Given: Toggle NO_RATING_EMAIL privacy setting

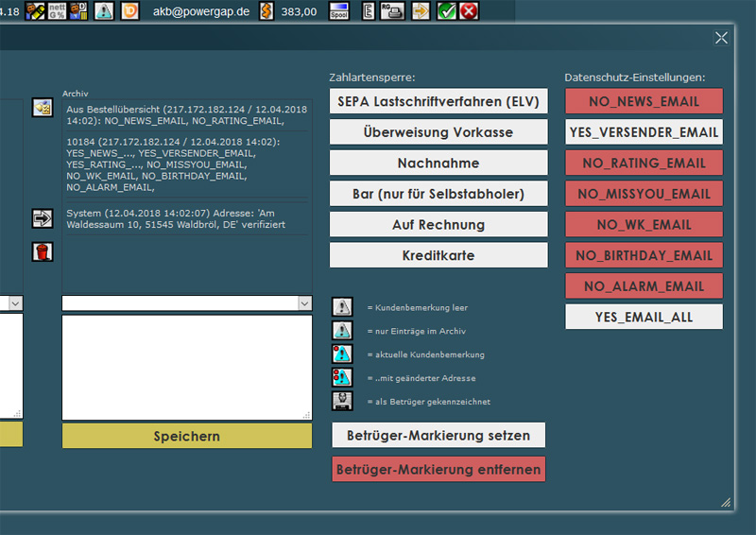Looking at the screenshot, I should point(644,164).
